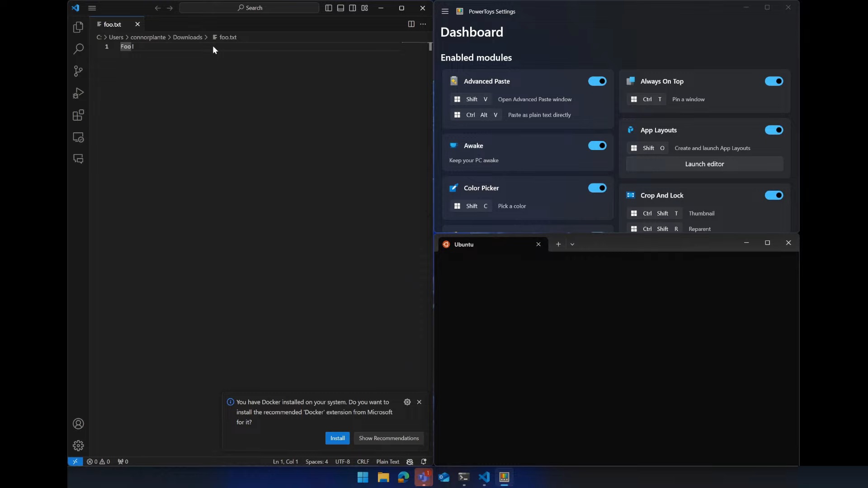Open the Search view in the activity bar

tap(78, 49)
